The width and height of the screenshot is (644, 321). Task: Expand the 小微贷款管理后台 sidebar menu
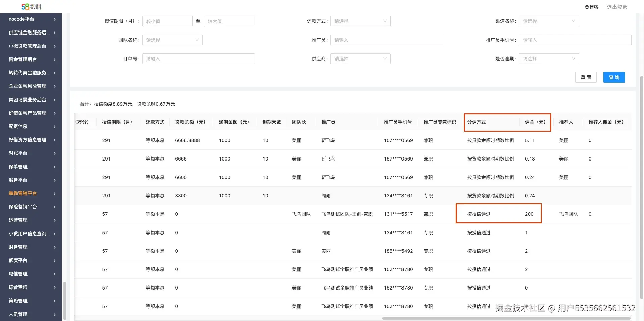(x=31, y=46)
